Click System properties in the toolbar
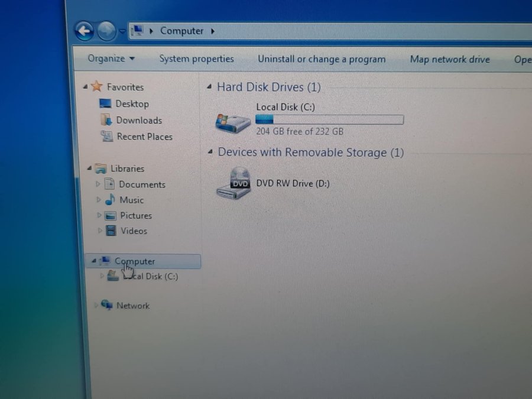This screenshot has height=399, width=532. click(196, 59)
